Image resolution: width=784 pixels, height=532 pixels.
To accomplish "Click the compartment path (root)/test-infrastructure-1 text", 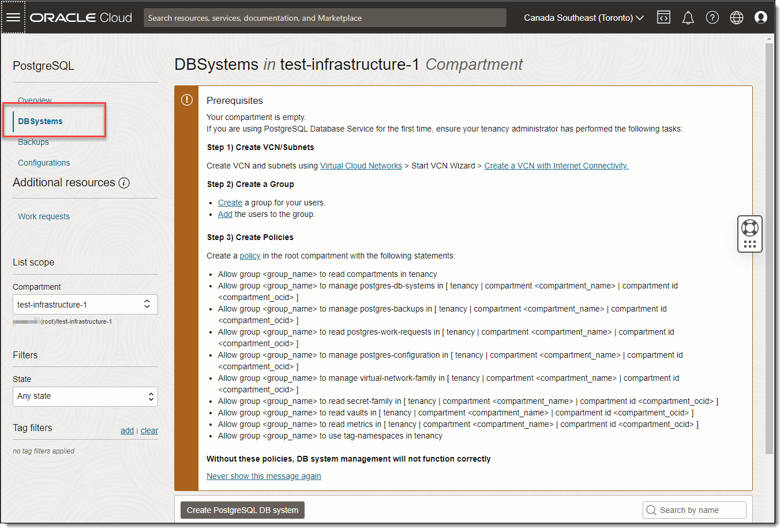I will point(76,321).
